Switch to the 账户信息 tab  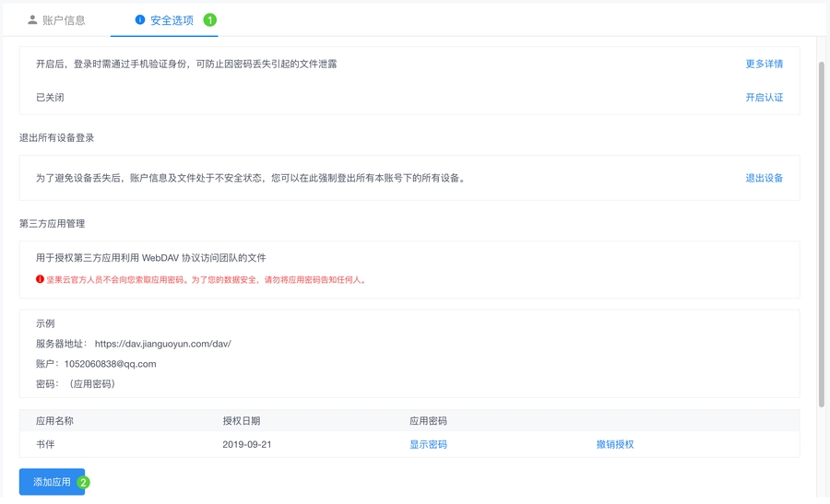pyautogui.click(x=64, y=19)
